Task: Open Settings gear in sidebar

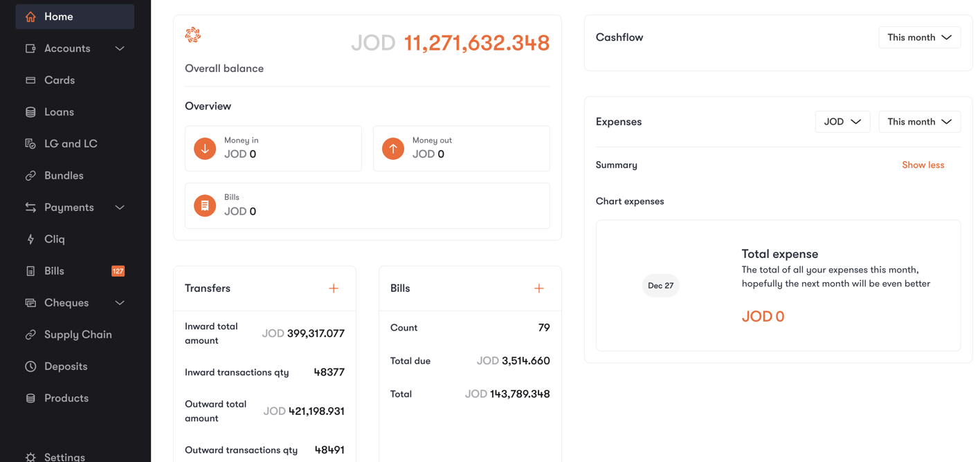Action: (31, 456)
